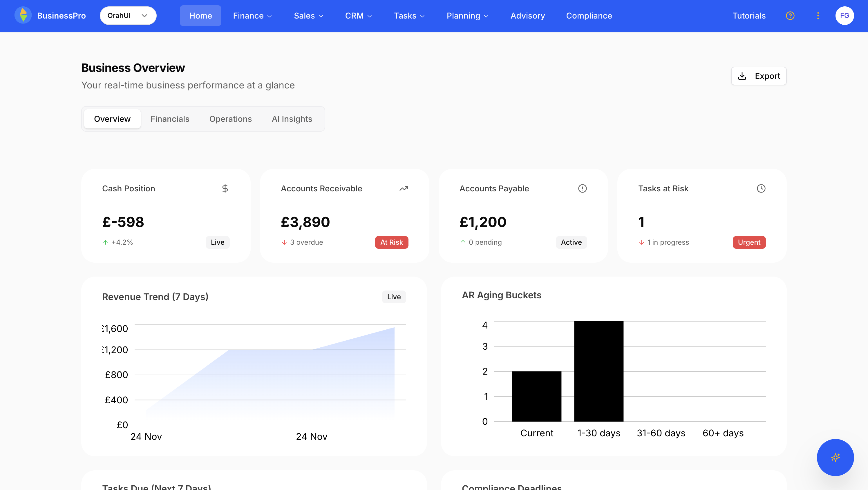Click the Export button
This screenshot has height=490, width=868.
(759, 76)
